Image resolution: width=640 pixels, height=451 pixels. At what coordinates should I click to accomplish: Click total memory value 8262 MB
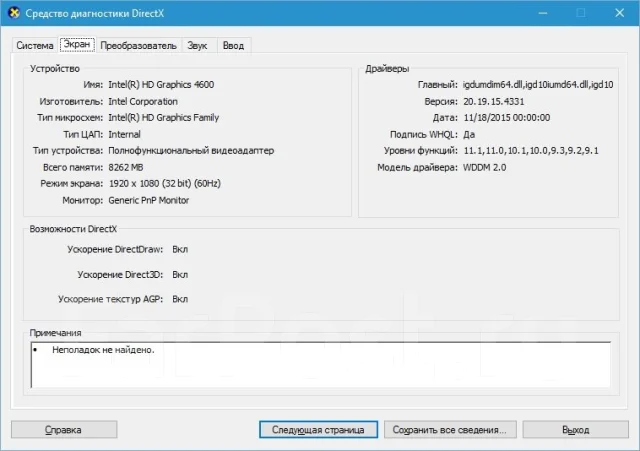[x=126, y=168]
